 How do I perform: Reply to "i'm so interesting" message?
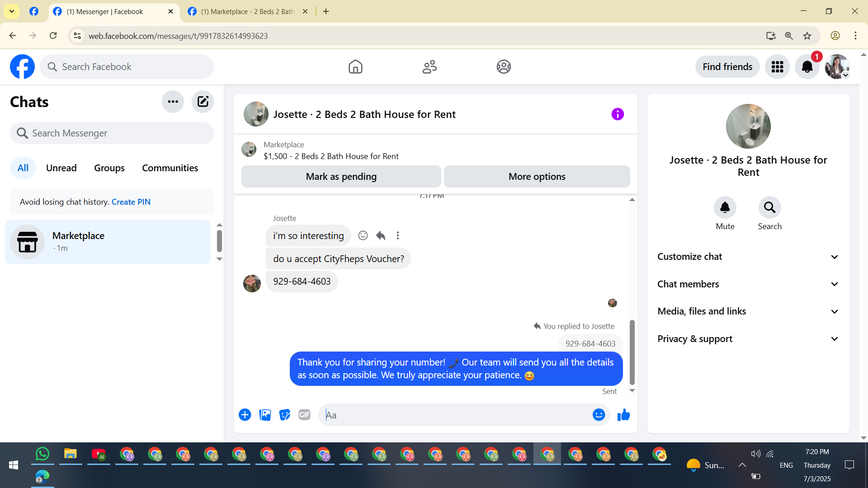tap(381, 235)
